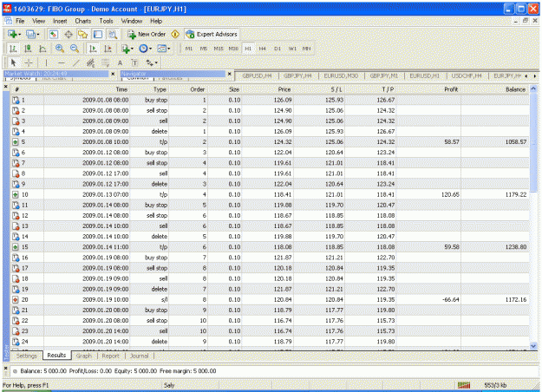Switch to the tester Settings tab

pyautogui.click(x=26, y=356)
